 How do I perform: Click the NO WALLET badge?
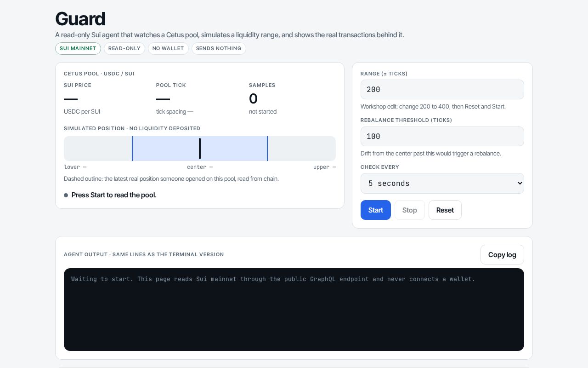(168, 48)
